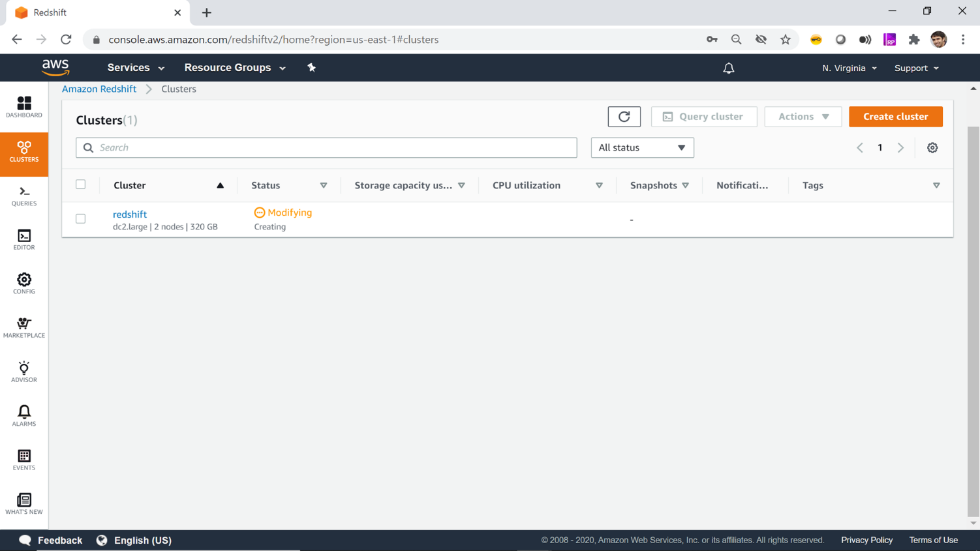Expand the Actions dropdown
Viewport: 980px width, 551px height.
point(803,117)
